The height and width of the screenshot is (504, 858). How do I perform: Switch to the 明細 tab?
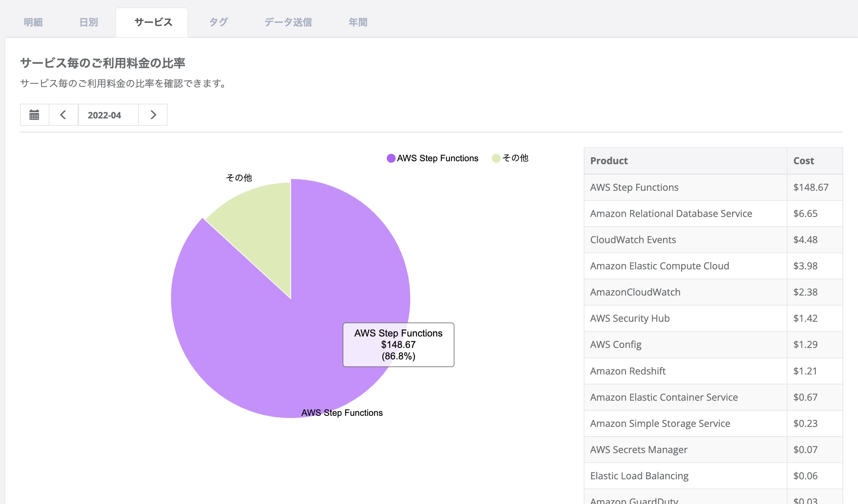coord(33,22)
